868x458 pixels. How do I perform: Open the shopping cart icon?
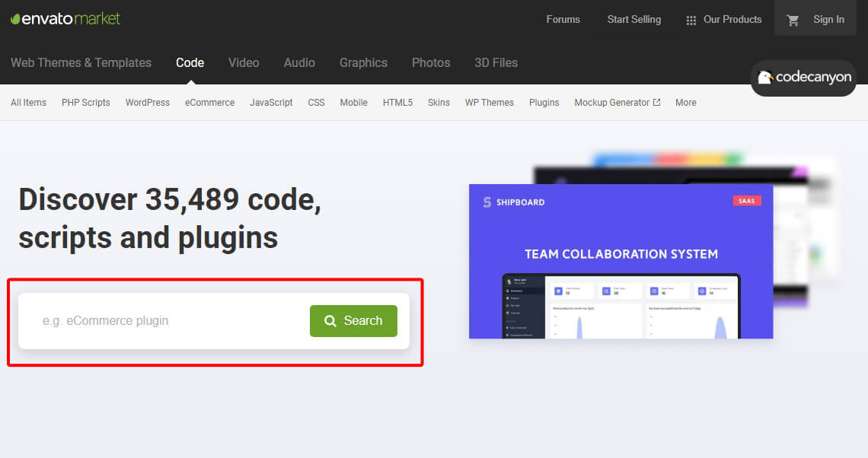[x=792, y=19]
